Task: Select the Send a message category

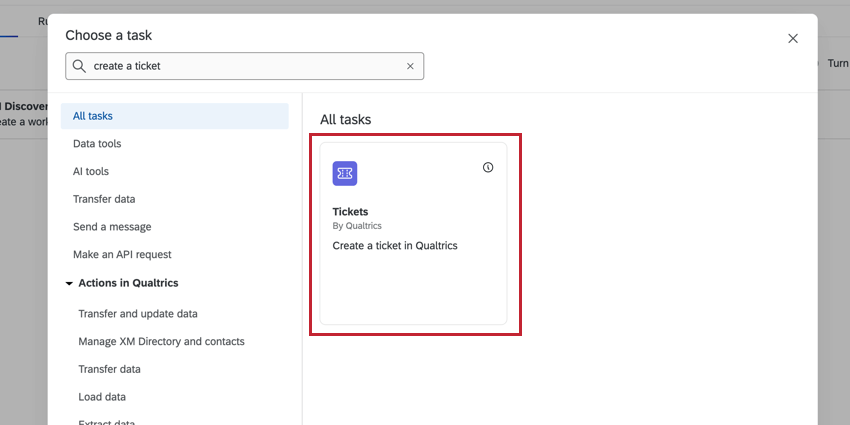Action: [112, 227]
